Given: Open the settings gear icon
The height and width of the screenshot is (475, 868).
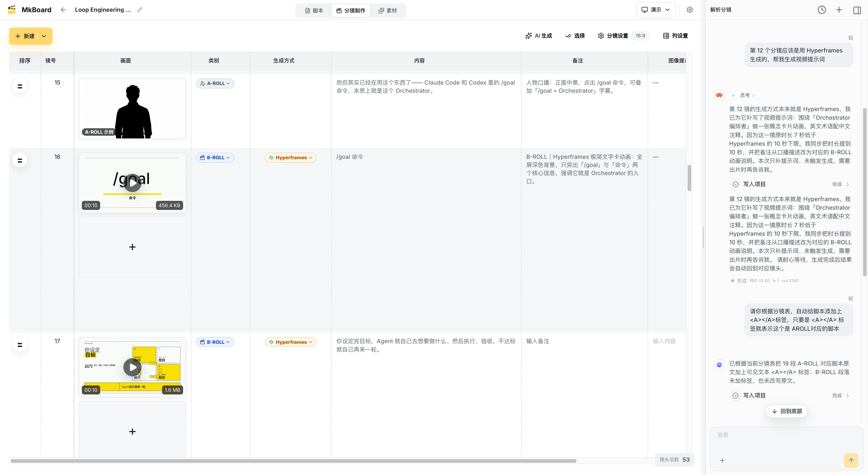Looking at the screenshot, I should tap(690, 10).
